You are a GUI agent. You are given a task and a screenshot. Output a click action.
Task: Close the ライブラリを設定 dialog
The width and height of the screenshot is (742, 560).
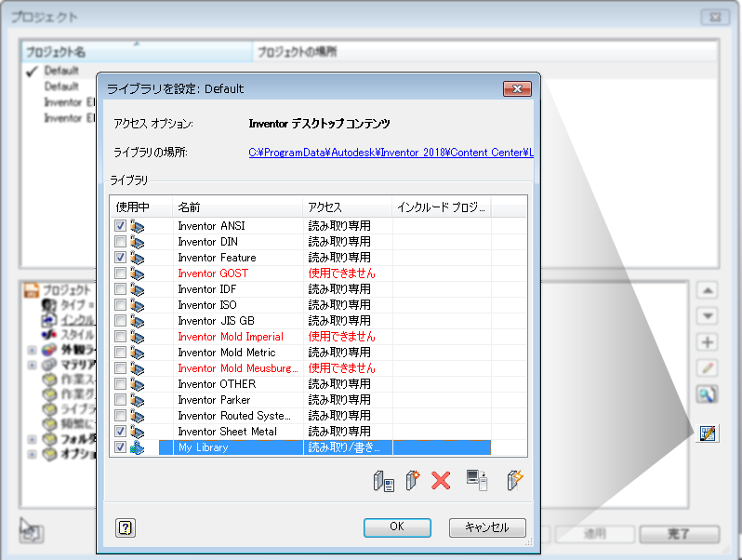tap(517, 88)
